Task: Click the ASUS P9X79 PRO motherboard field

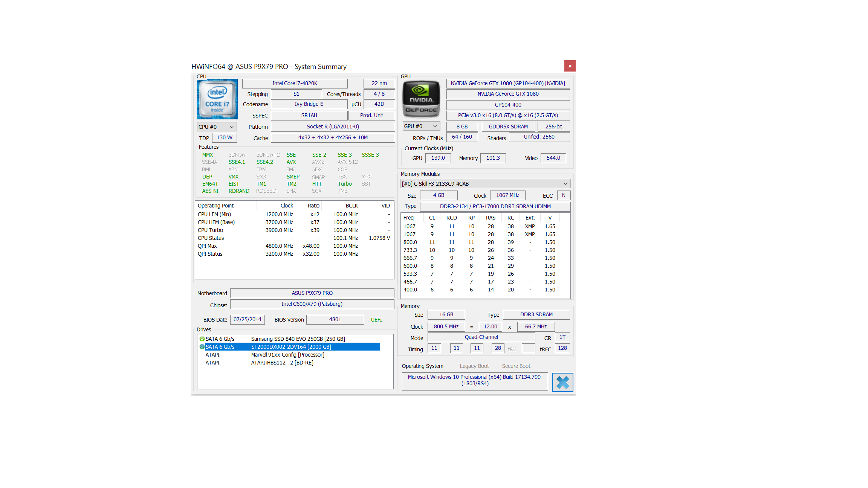Action: 312,293
